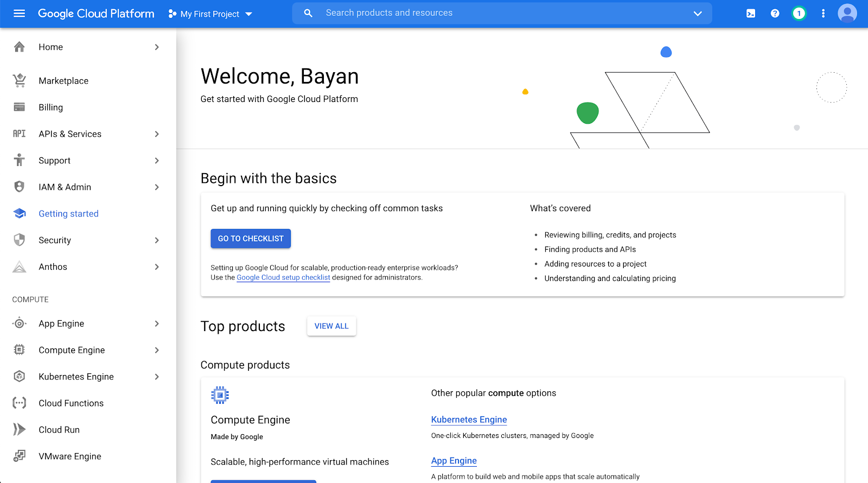Expand the Kubernetes Engine submenu chevron
Viewport: 868px width, 483px height.
click(157, 377)
